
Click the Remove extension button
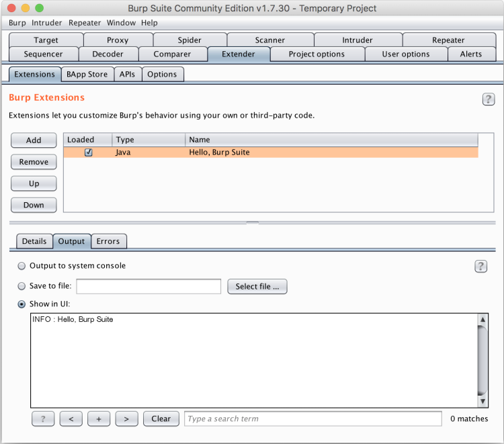click(x=34, y=162)
